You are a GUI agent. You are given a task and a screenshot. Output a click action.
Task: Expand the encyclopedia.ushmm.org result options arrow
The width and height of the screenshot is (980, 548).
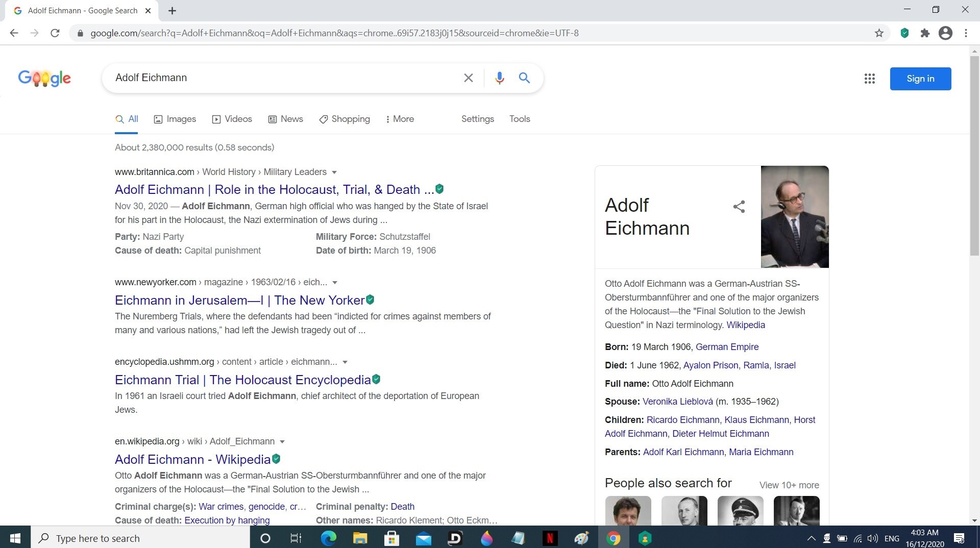345,362
